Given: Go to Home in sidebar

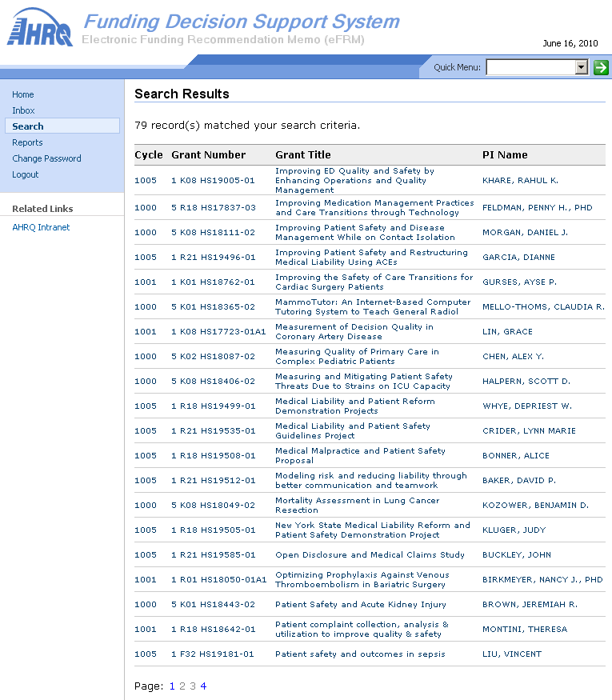Looking at the screenshot, I should pyautogui.click(x=23, y=94).
